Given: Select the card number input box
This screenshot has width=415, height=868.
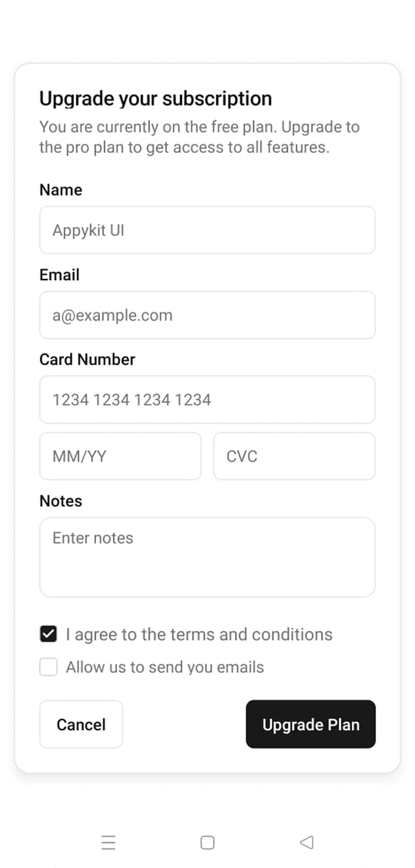Looking at the screenshot, I should click(207, 400).
